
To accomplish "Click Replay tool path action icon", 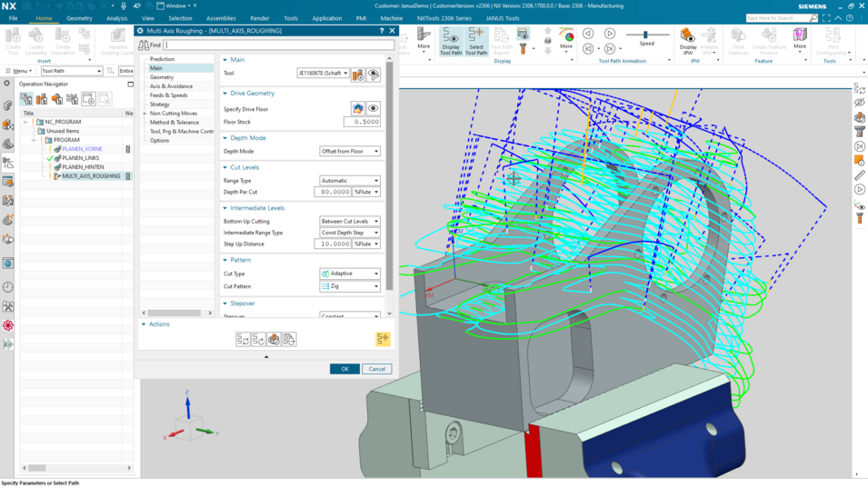I will coord(258,340).
